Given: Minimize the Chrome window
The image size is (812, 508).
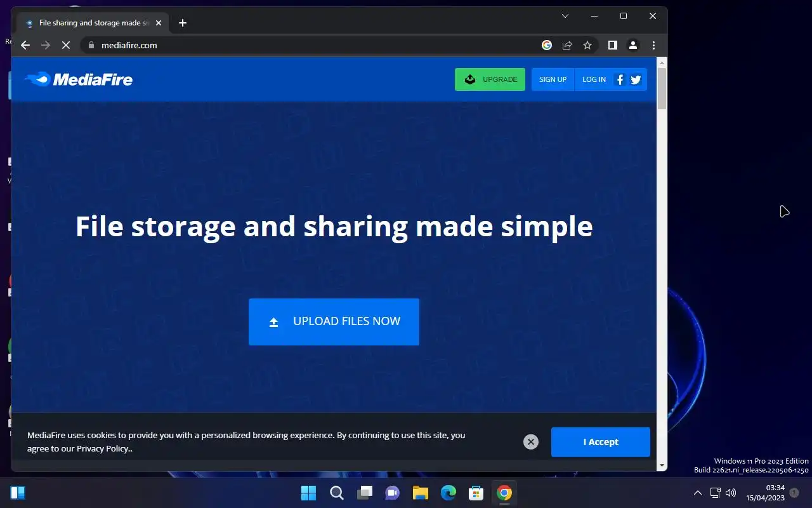Looking at the screenshot, I should (594, 16).
